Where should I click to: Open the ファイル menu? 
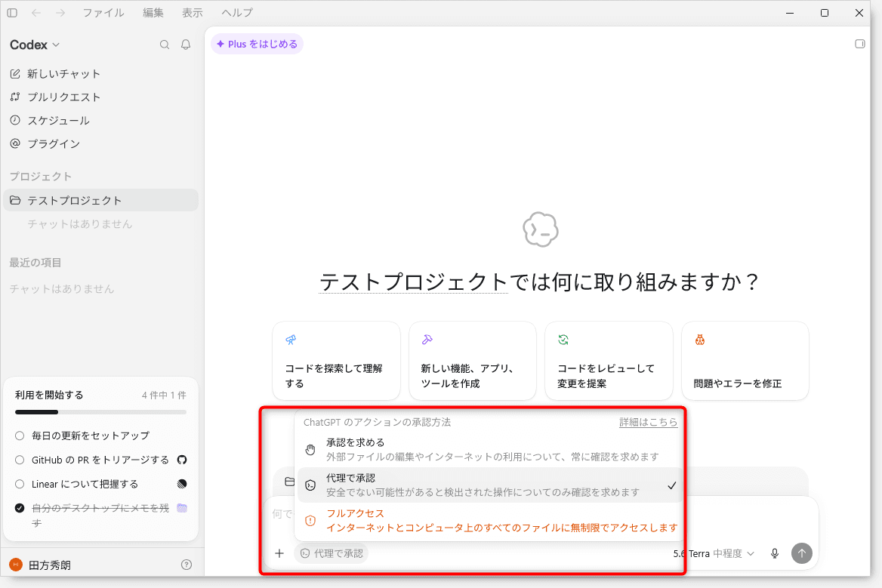tap(103, 12)
